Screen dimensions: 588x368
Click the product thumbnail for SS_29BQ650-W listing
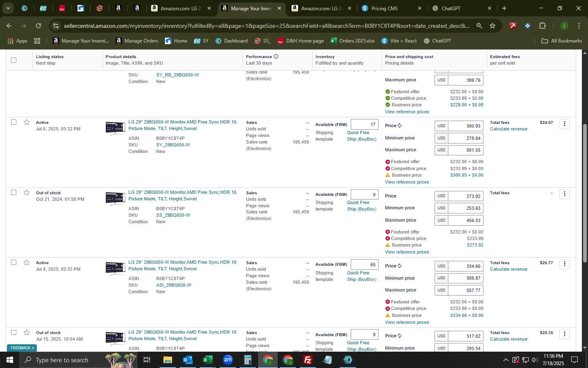coord(115,199)
